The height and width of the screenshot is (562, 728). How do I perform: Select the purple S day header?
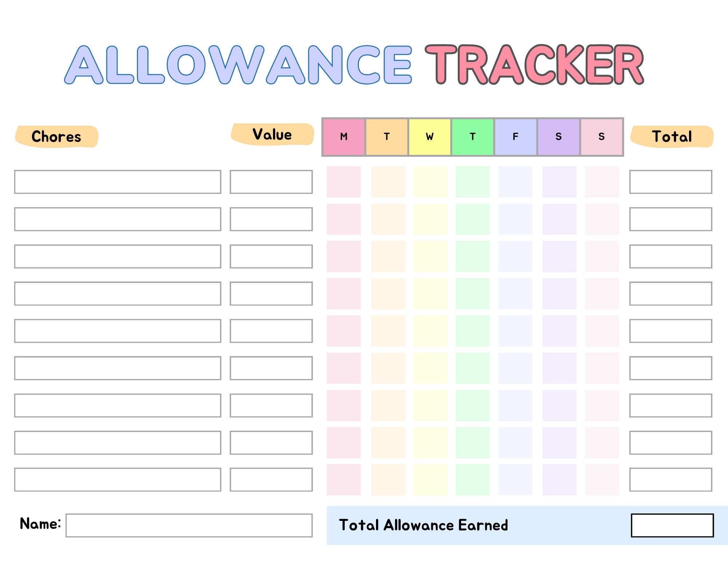558,137
